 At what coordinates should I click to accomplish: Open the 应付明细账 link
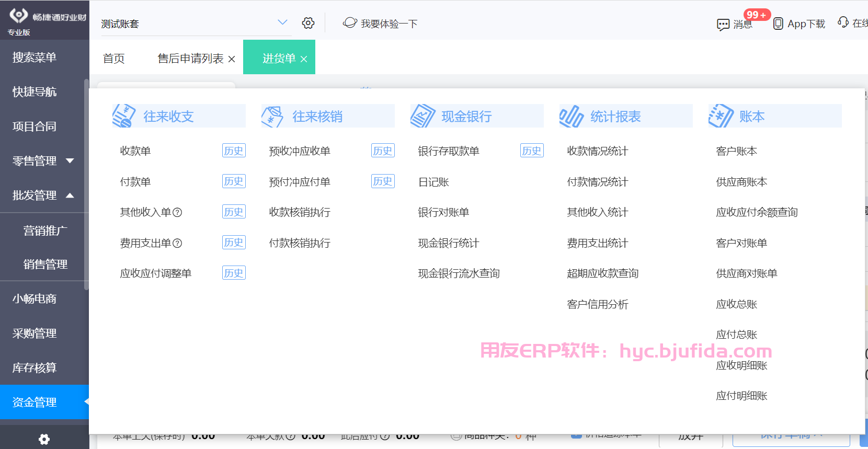click(x=741, y=396)
